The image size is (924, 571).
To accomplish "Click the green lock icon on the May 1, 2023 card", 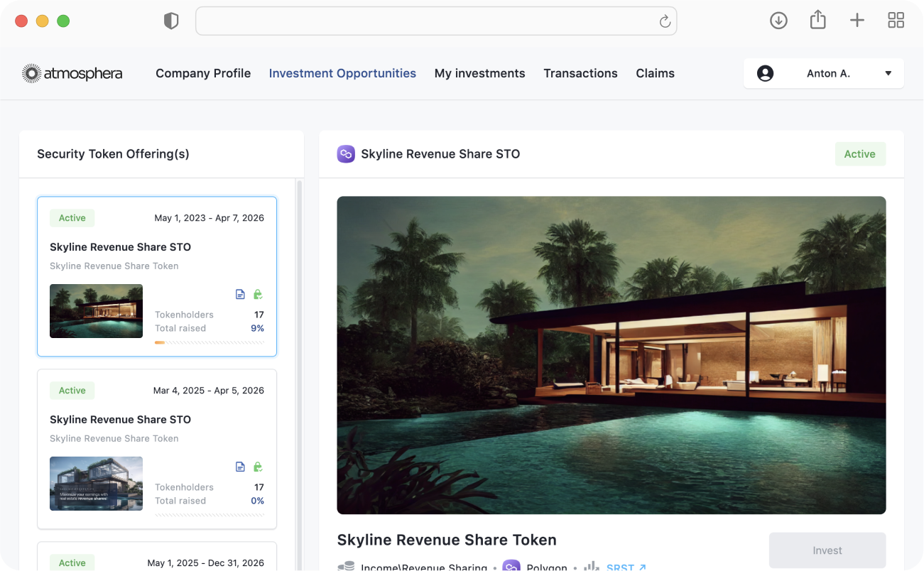I will click(x=258, y=294).
